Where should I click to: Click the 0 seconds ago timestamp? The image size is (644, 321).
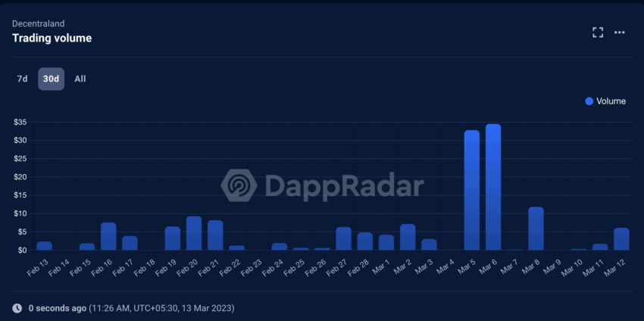[58, 308]
